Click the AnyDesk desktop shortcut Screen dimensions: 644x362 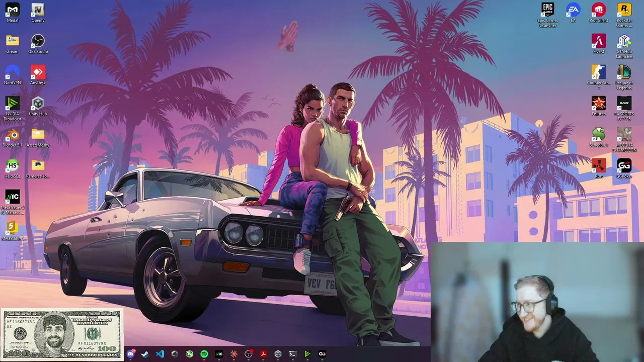coord(38,75)
